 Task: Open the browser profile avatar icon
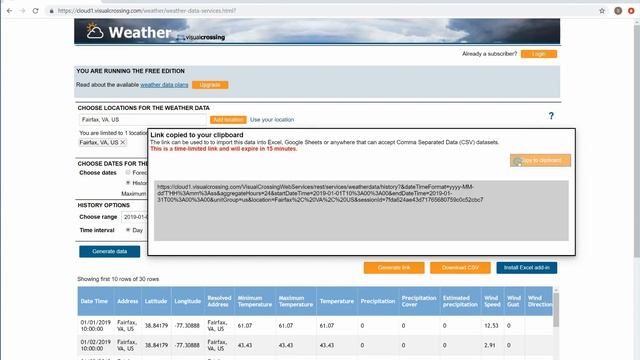click(618, 11)
